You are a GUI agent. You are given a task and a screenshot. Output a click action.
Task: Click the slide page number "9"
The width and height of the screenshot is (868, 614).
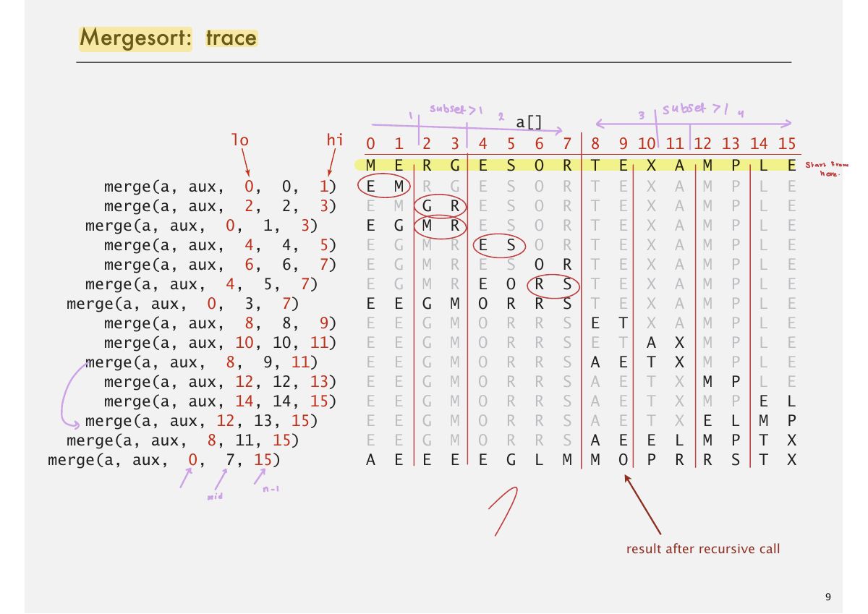(x=827, y=597)
